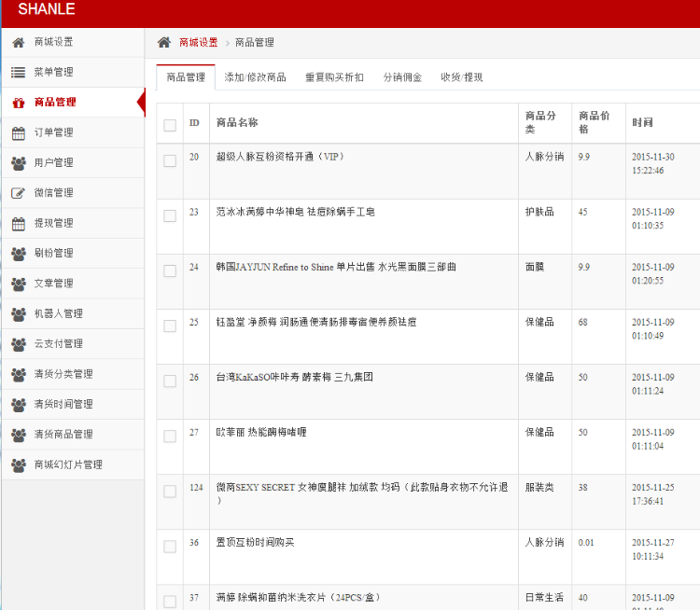Go to 文章管理 in the sidebar
The height and width of the screenshot is (610, 700).
(73, 284)
